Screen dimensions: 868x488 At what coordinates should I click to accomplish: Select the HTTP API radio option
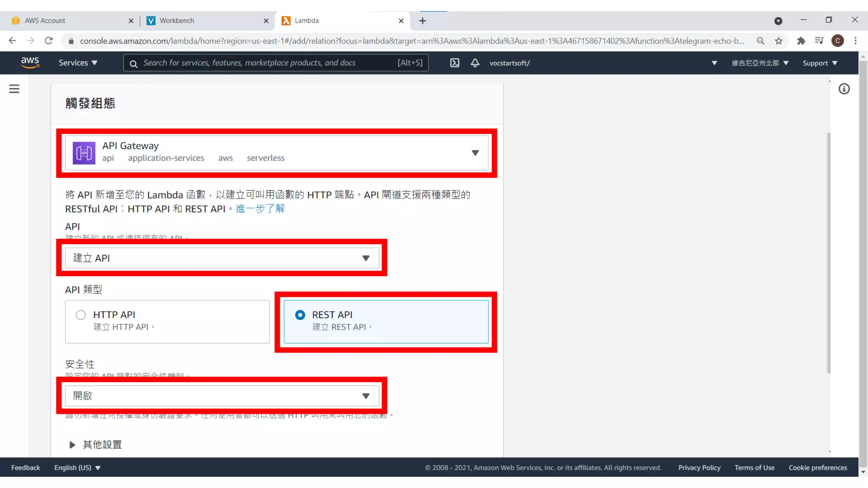coord(81,315)
